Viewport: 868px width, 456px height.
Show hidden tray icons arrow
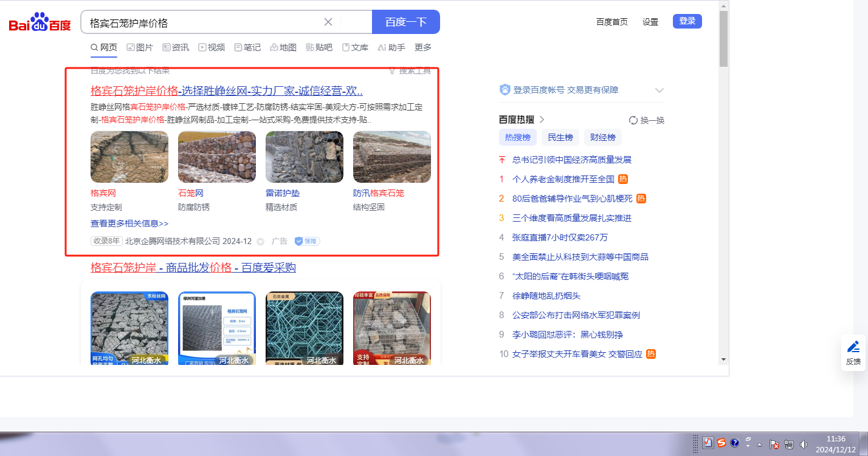point(759,444)
